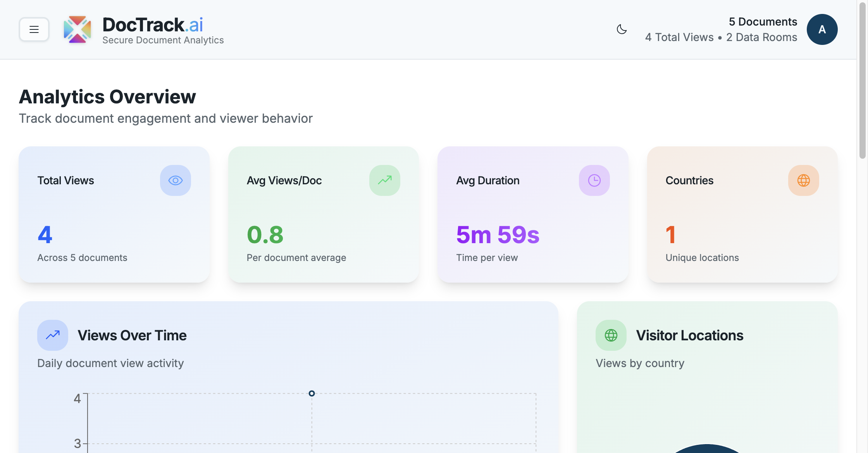Image resolution: width=868 pixels, height=453 pixels.
Task: Click the Views Over Time chart icon
Action: [x=53, y=335]
